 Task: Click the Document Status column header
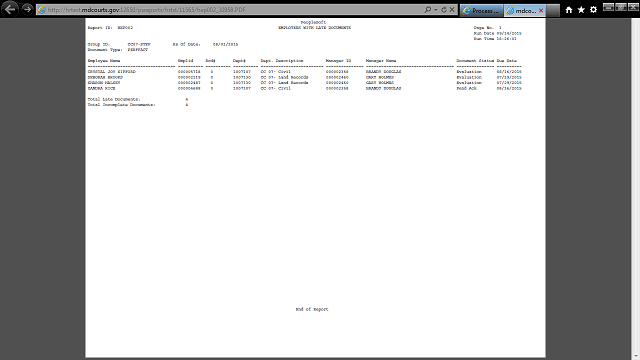coord(475,61)
